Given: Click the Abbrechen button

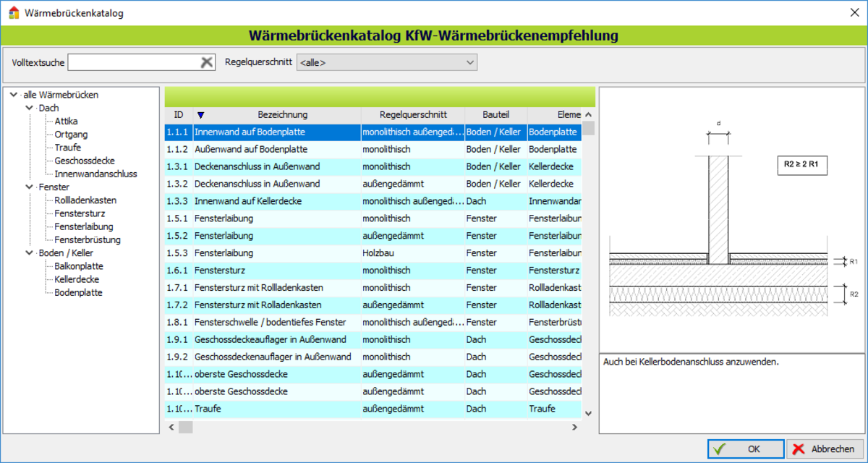Looking at the screenshot, I should coord(826,449).
